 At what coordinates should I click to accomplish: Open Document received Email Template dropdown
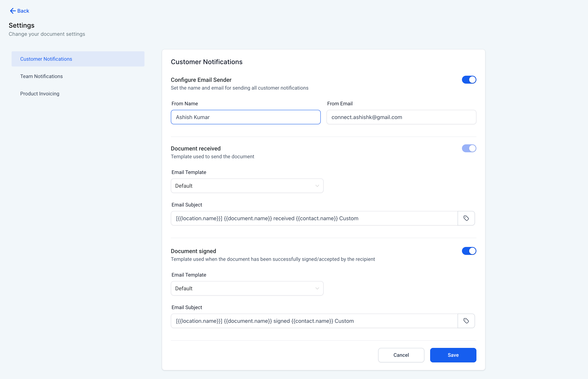(x=247, y=186)
